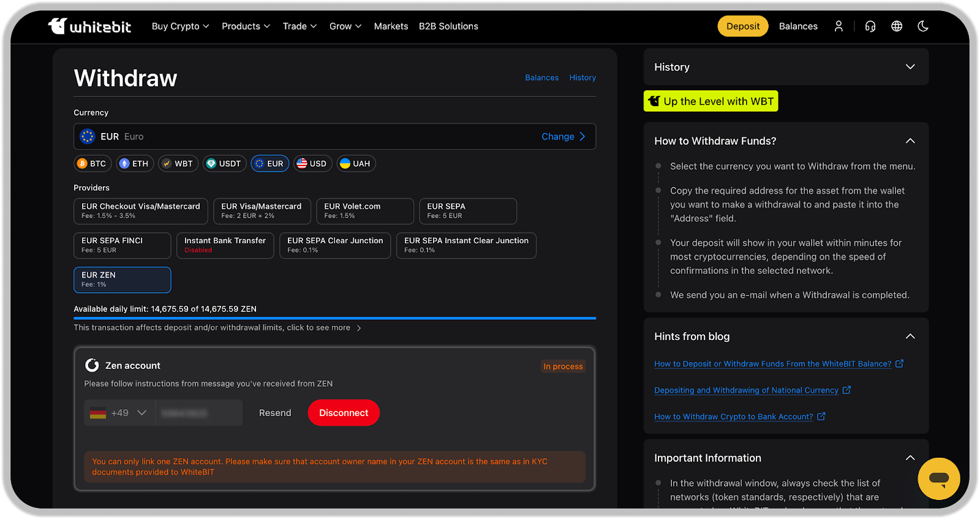The width and height of the screenshot is (980, 519).
Task: Collapse How to Withdraw Funds section
Action: (910, 141)
